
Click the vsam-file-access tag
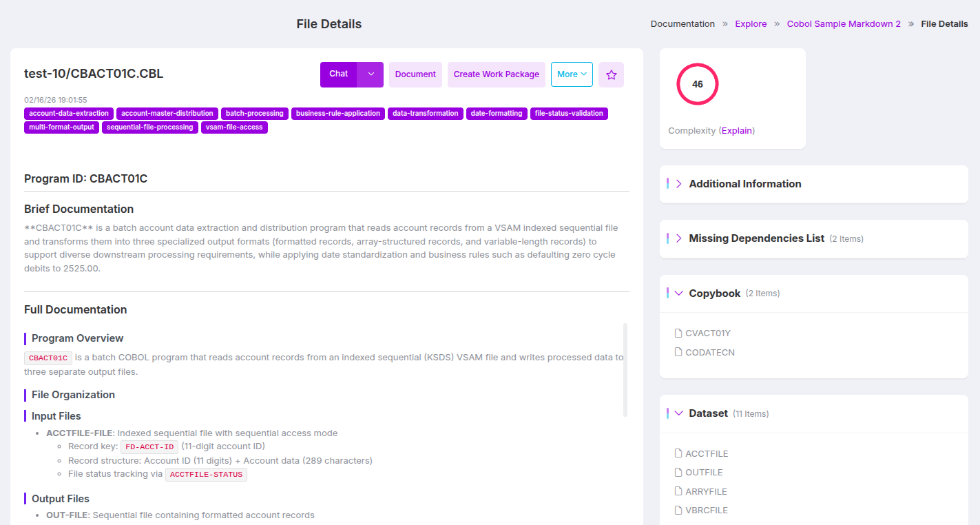[234, 127]
